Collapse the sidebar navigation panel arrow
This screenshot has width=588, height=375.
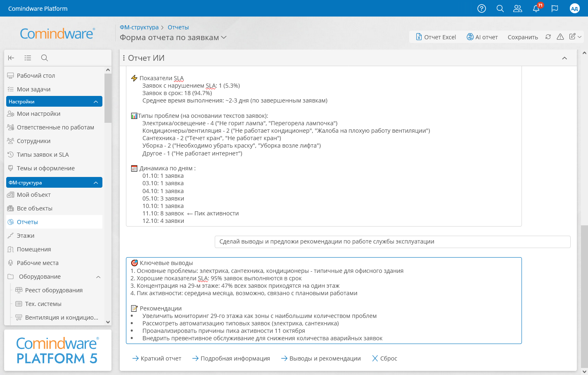click(11, 58)
